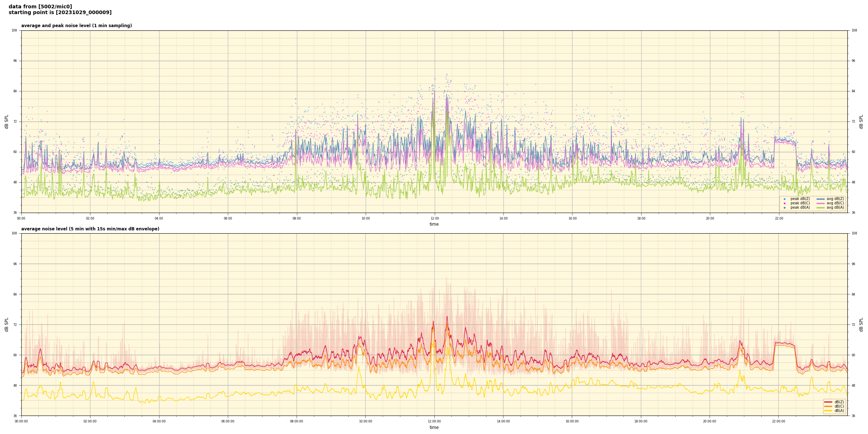Click the peak dB(Z) legend marker

[784, 199]
